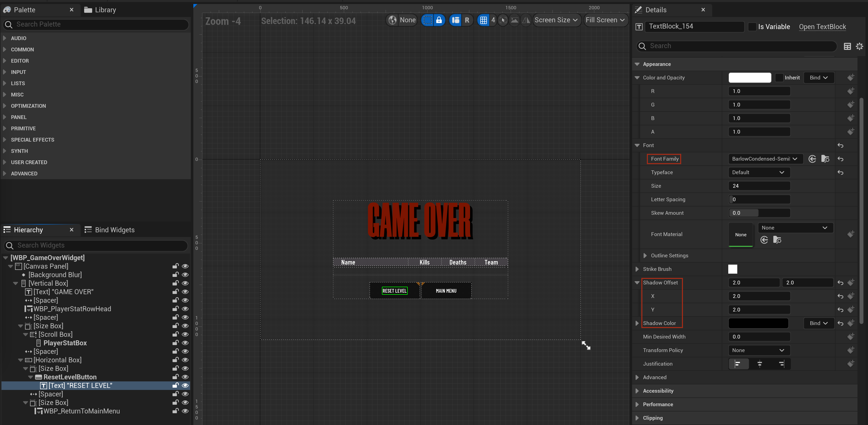Check the Inherit color checkbox
Screen dimensions: 868x425
tap(779, 77)
